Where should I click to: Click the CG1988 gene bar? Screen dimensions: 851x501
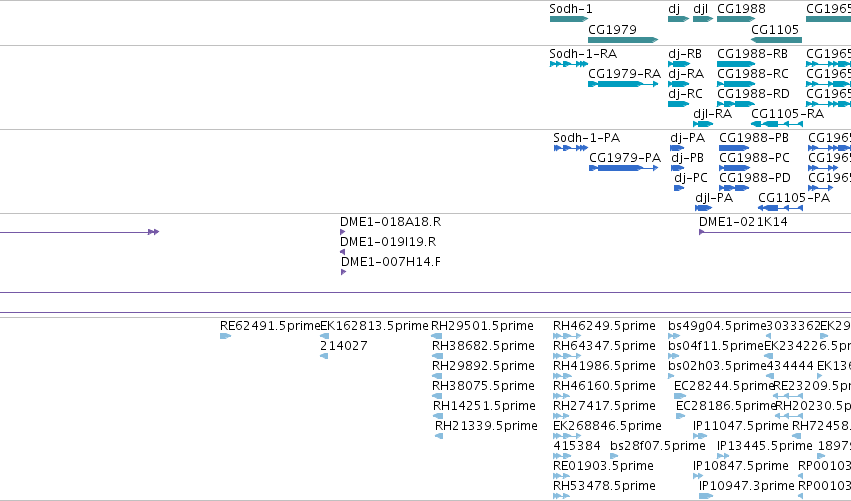(x=736, y=19)
